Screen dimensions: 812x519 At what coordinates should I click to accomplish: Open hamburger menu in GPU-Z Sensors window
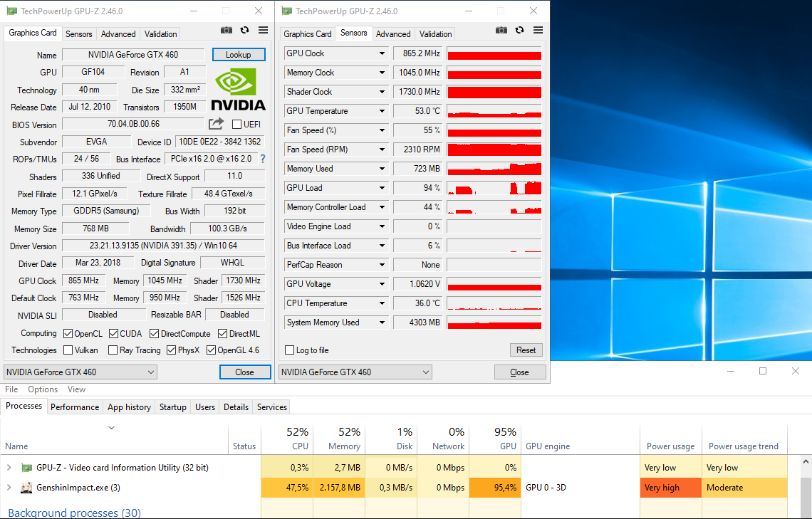pyautogui.click(x=538, y=30)
